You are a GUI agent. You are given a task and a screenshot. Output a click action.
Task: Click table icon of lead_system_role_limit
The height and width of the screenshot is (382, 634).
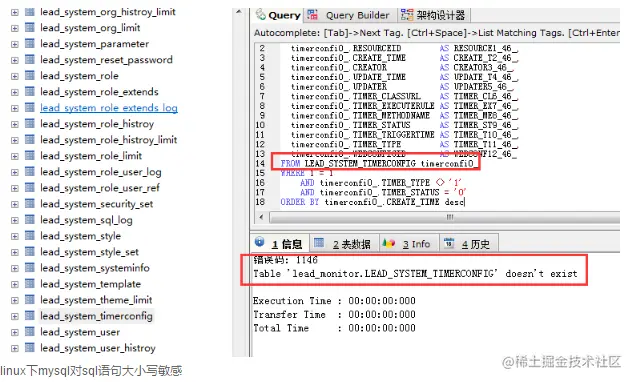click(x=30, y=156)
